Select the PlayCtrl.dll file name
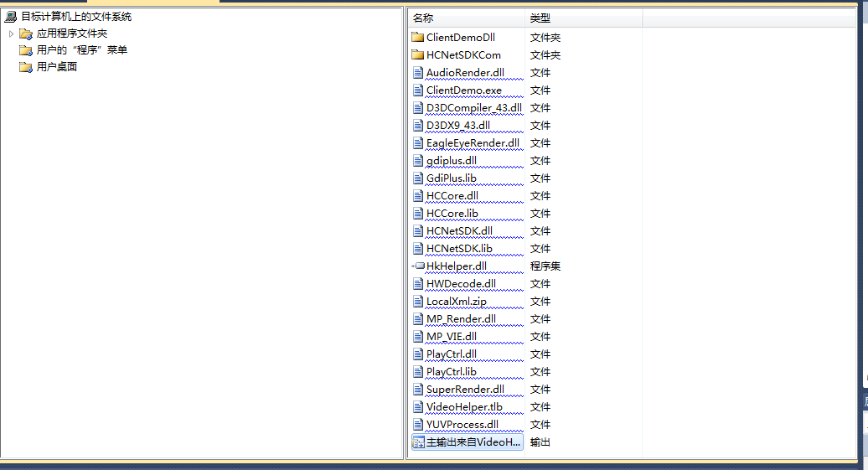The height and width of the screenshot is (470, 868). pyautogui.click(x=452, y=354)
